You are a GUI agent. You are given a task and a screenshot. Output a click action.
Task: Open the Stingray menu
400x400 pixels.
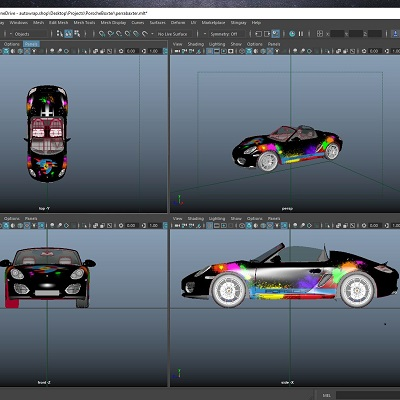click(239, 23)
